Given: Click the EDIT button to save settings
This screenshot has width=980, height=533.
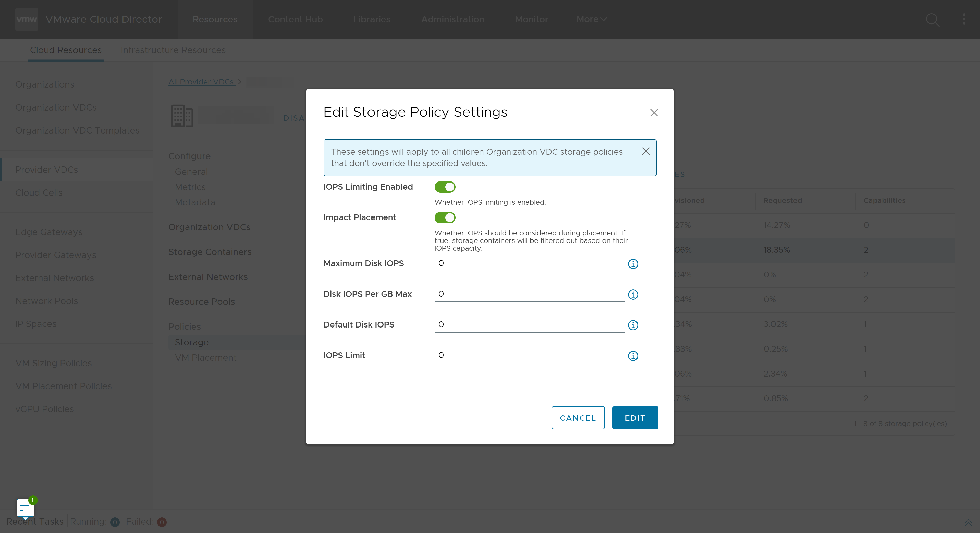Looking at the screenshot, I should coord(634,417).
